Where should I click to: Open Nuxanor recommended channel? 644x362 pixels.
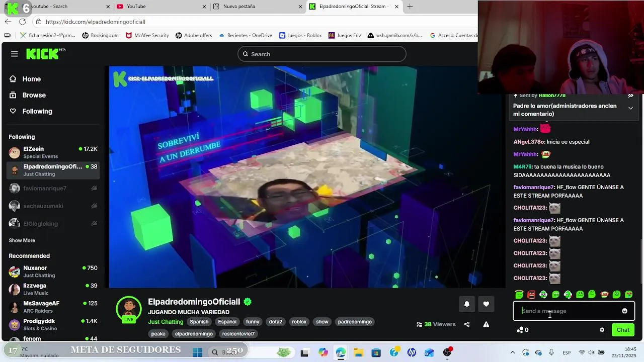53,271
